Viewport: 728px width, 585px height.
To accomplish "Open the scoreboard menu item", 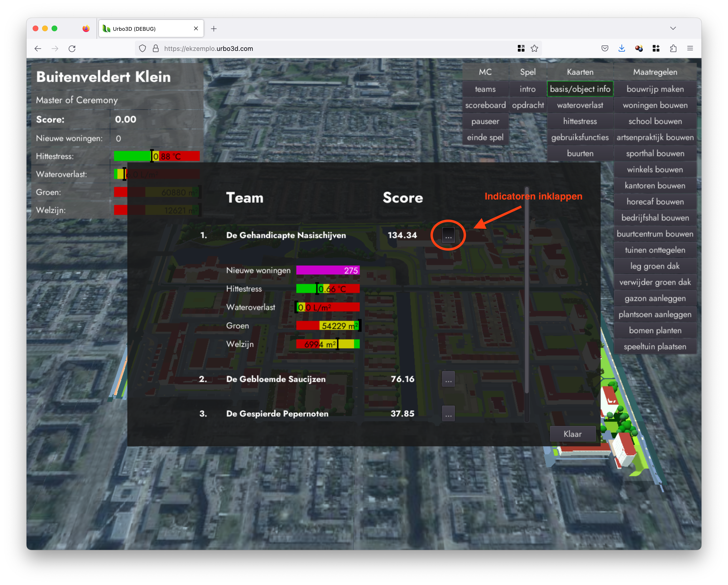I will click(x=485, y=105).
